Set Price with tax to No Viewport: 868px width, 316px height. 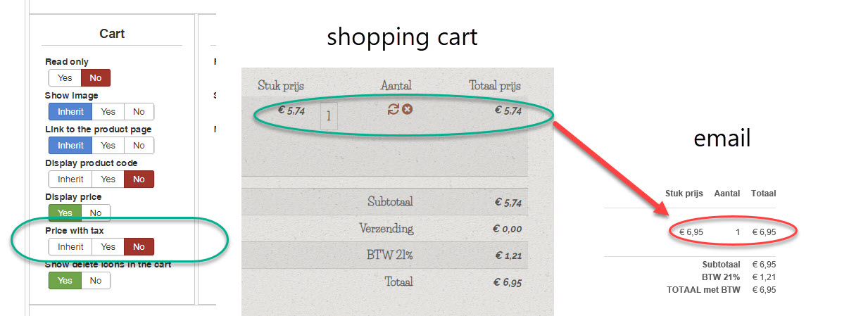coord(139,247)
